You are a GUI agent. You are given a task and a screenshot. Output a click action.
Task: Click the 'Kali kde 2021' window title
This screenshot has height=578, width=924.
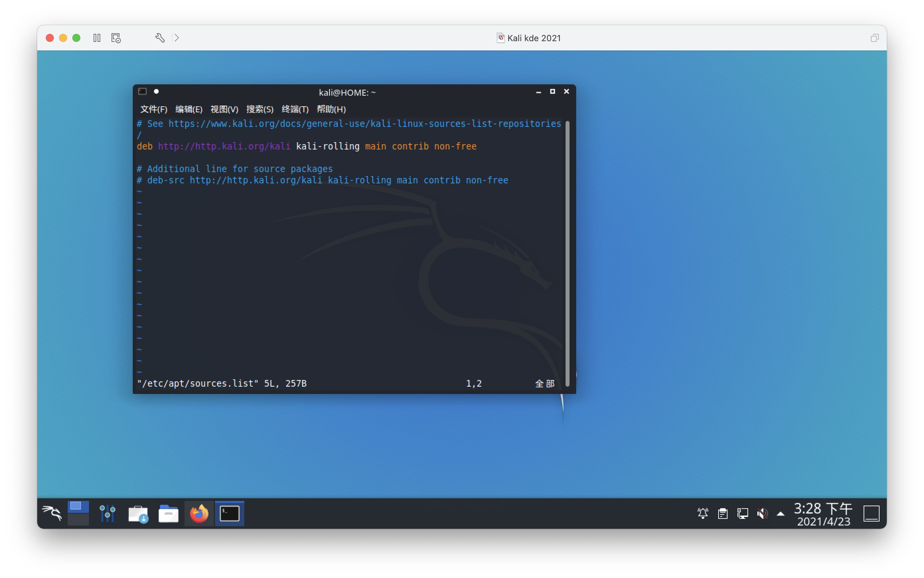[534, 38]
